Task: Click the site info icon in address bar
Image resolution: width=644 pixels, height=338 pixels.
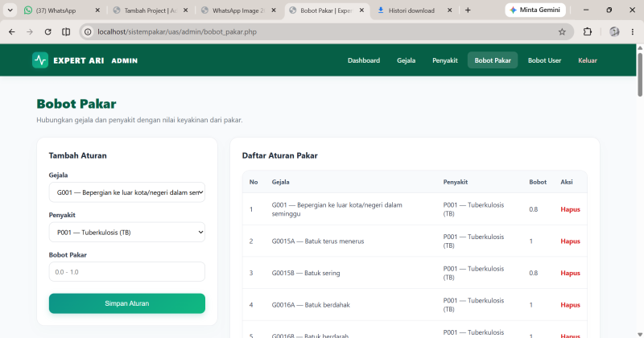Action: click(88, 31)
